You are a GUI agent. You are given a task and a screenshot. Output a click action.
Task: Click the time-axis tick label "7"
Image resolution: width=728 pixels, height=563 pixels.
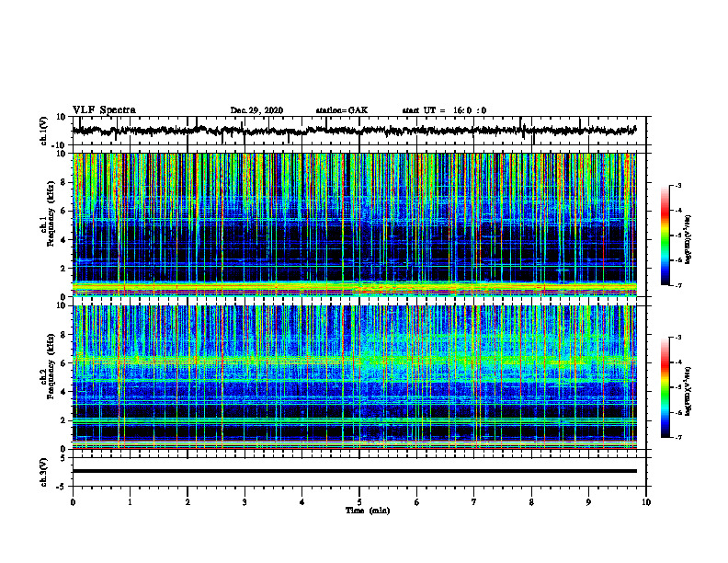[x=474, y=502]
